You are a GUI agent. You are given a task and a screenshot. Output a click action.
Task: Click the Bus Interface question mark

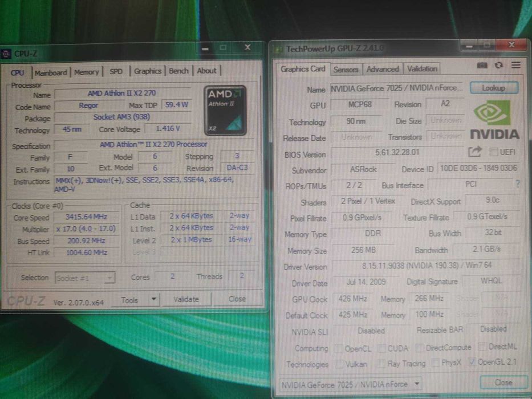(517, 184)
